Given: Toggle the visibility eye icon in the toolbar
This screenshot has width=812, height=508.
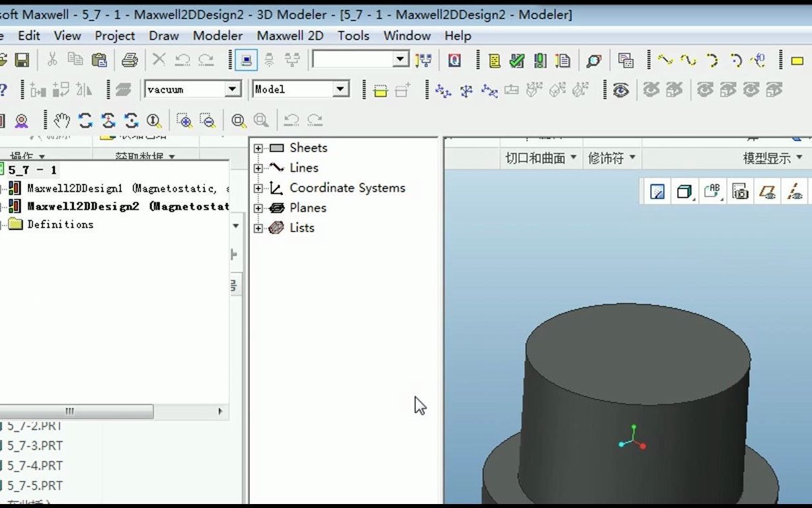Looking at the screenshot, I should [620, 89].
